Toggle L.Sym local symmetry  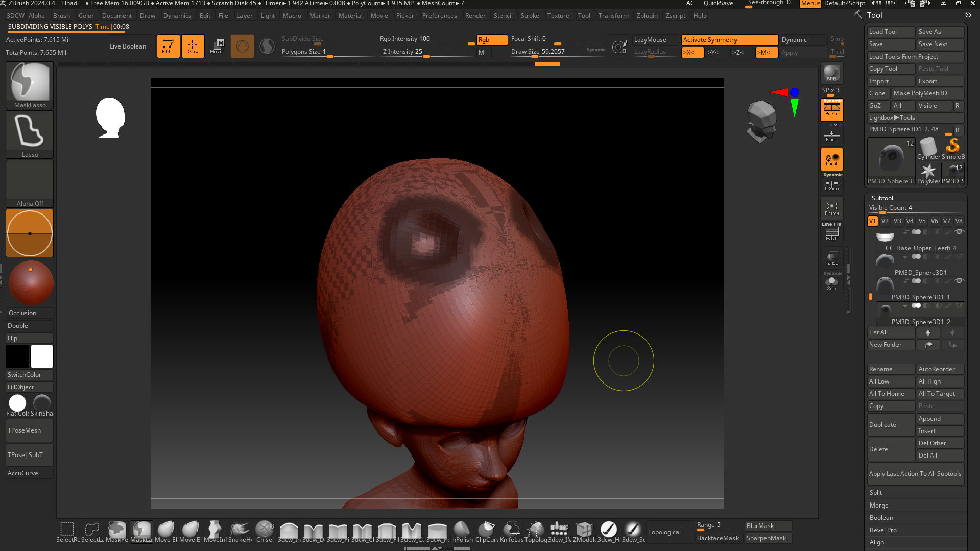pos(831,184)
